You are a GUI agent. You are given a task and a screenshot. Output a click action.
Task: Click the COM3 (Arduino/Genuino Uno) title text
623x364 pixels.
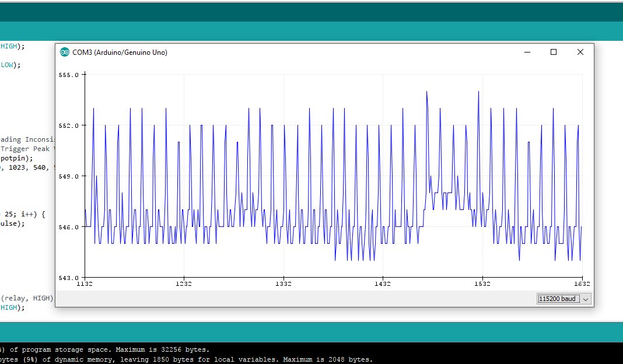coord(120,52)
